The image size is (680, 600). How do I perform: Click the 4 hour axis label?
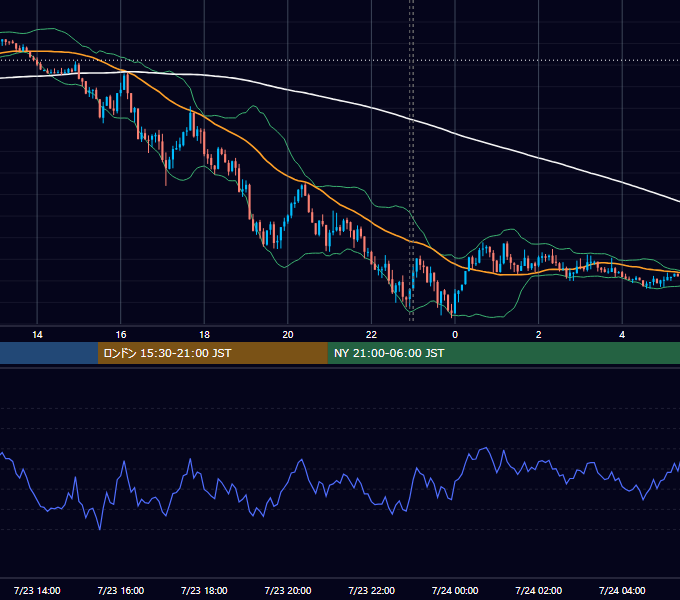pyautogui.click(x=622, y=335)
